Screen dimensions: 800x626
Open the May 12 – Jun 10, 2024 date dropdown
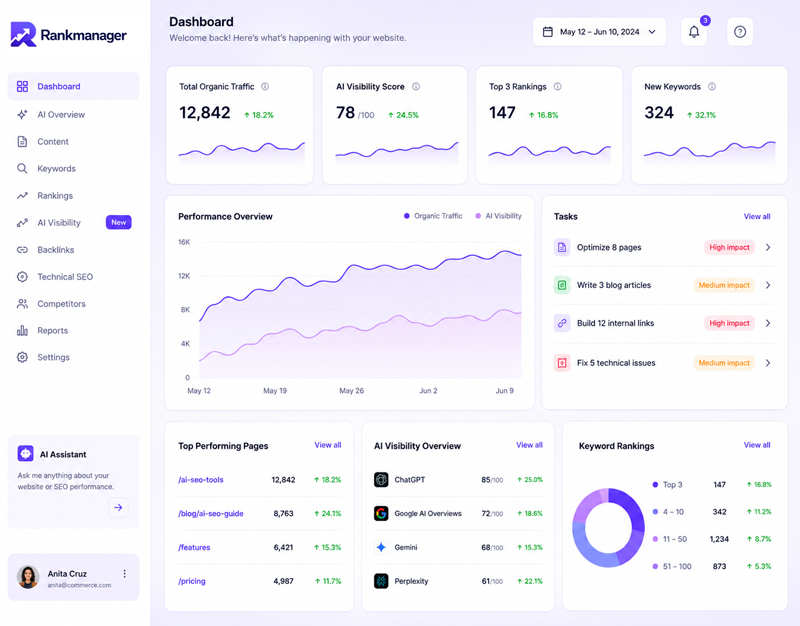[x=599, y=32]
